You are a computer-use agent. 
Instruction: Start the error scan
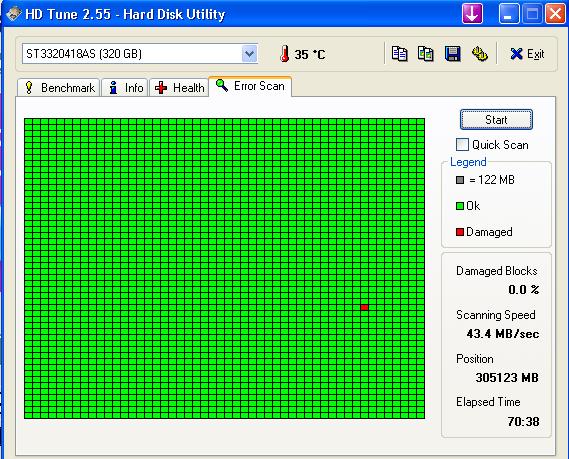pos(496,120)
